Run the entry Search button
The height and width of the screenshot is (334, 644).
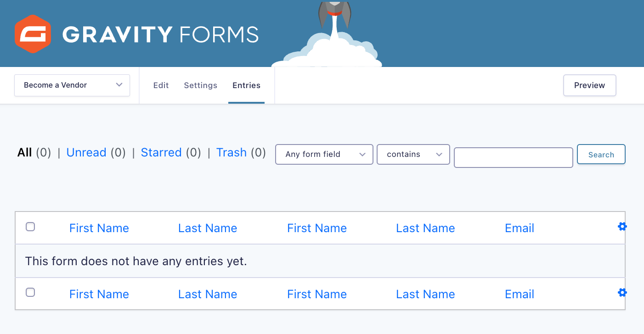click(601, 155)
